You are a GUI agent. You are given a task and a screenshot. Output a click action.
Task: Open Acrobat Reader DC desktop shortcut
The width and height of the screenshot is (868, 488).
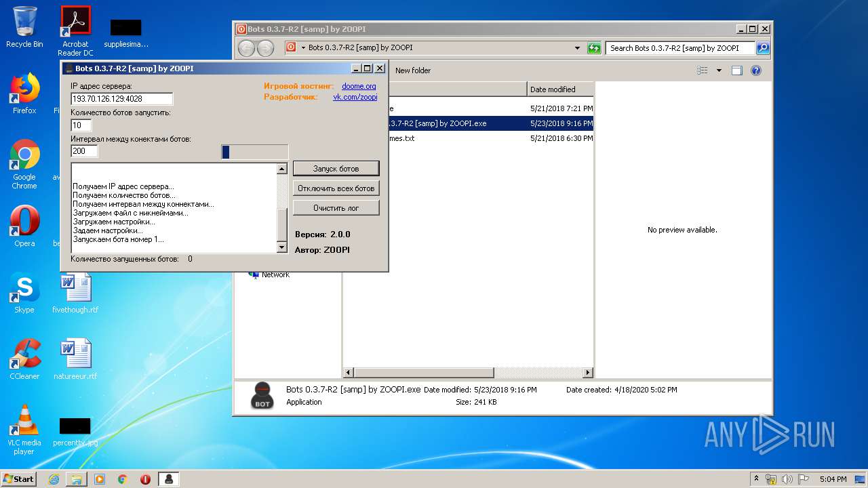click(75, 31)
